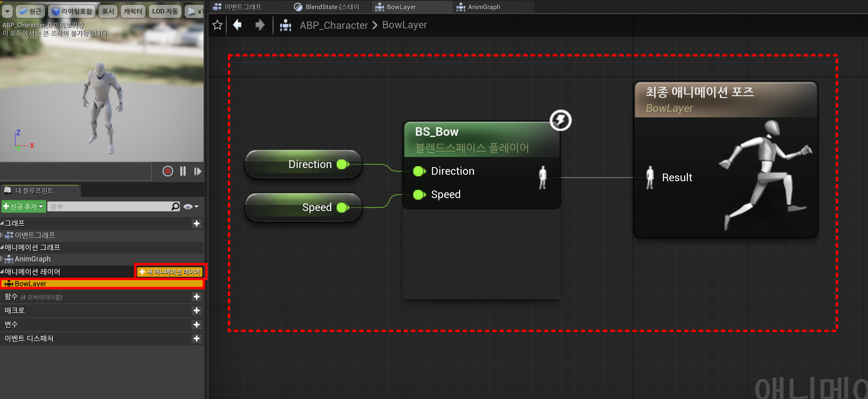This screenshot has height=399, width=868.
Task: Click BS_Bow fast-path lightning icon
Action: pyautogui.click(x=560, y=120)
